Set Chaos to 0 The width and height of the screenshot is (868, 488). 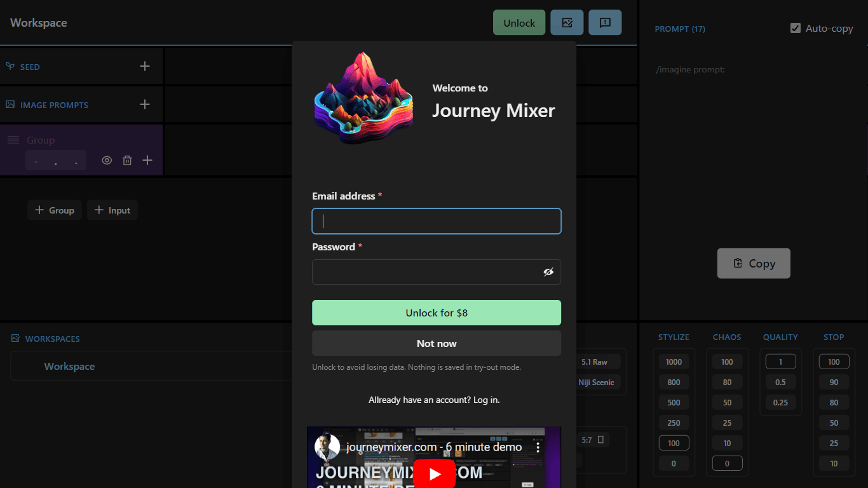point(727,464)
